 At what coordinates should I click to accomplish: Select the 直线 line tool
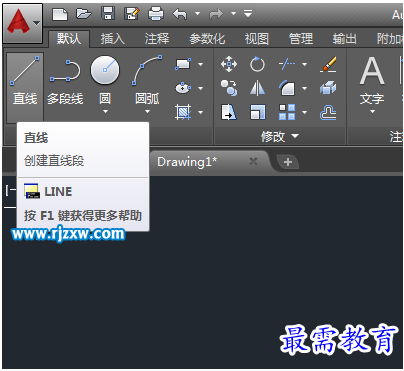25,87
